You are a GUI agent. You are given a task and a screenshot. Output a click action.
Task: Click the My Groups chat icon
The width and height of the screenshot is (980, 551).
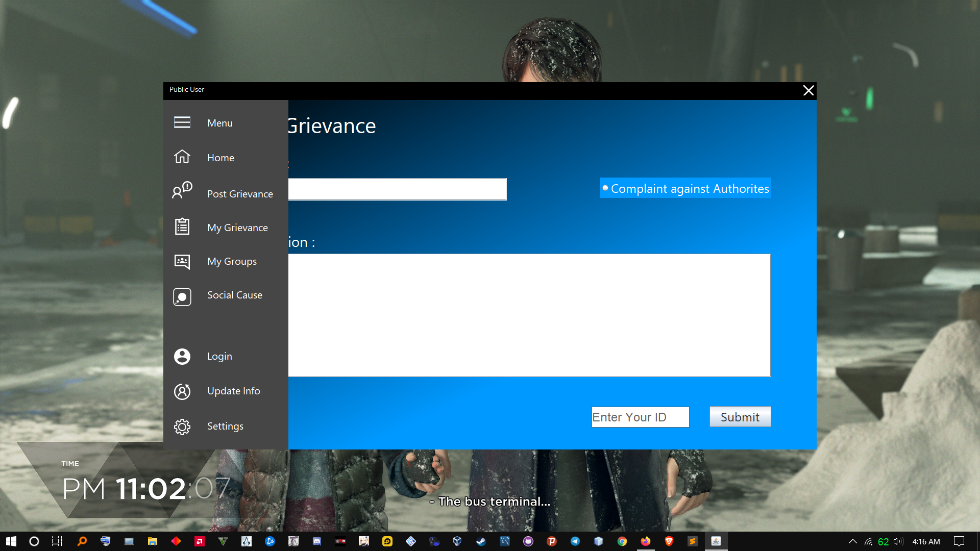pos(182,261)
